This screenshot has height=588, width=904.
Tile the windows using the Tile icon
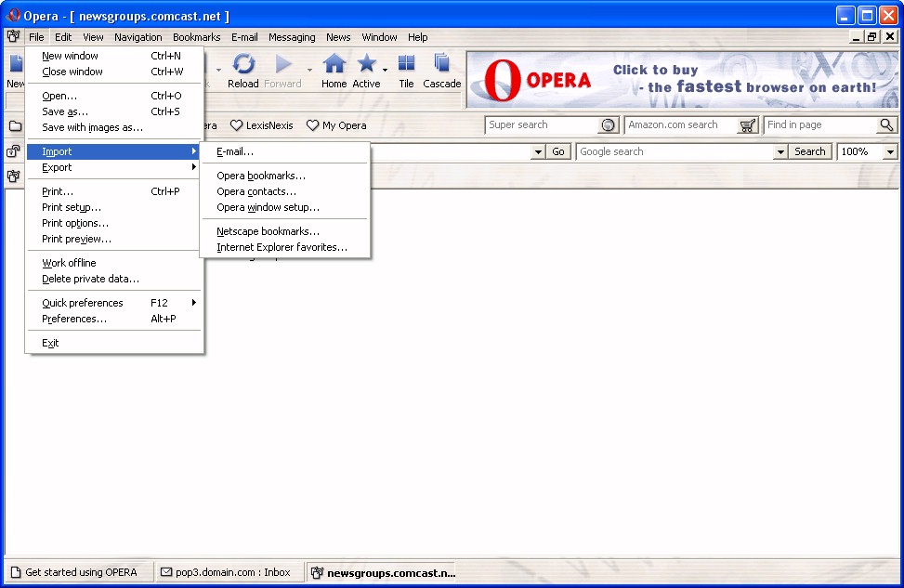click(406, 65)
